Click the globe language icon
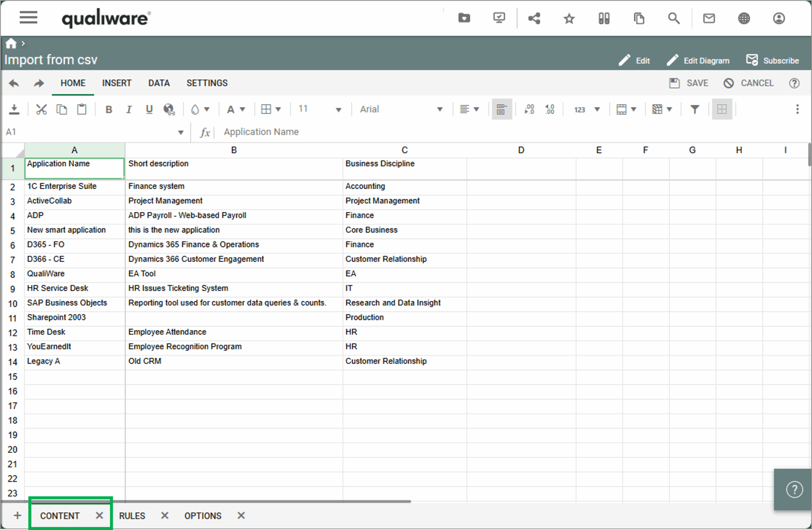812x530 pixels. 744,18
